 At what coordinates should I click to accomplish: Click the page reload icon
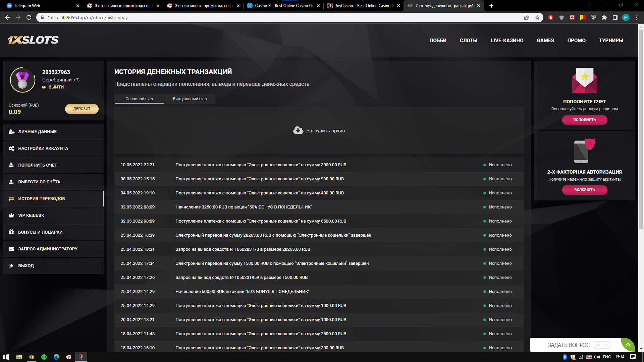pyautogui.click(x=29, y=17)
